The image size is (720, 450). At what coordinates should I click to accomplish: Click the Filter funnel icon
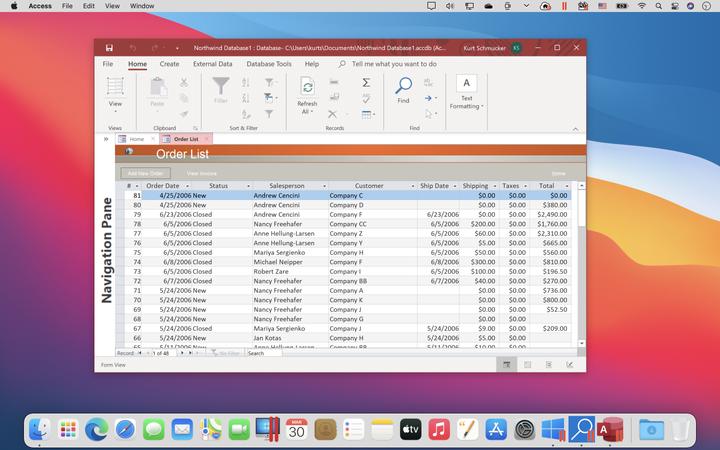[x=220, y=86]
